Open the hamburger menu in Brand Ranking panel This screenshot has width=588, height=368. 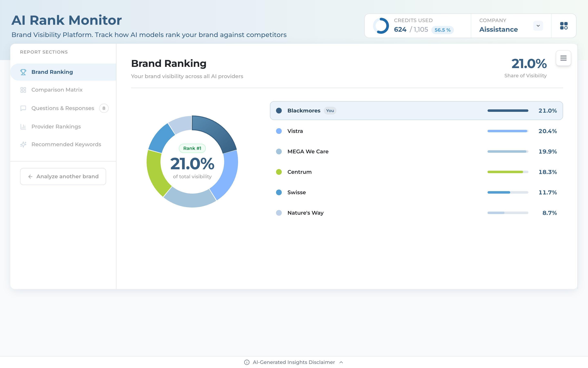[x=563, y=58]
